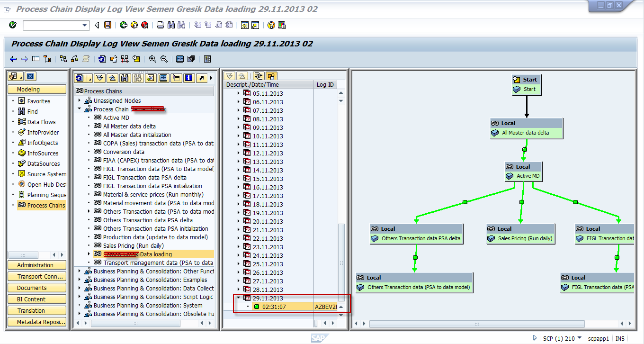The width and height of the screenshot is (644, 344).
Task: Open the Translation section
Action: [x=37, y=311]
